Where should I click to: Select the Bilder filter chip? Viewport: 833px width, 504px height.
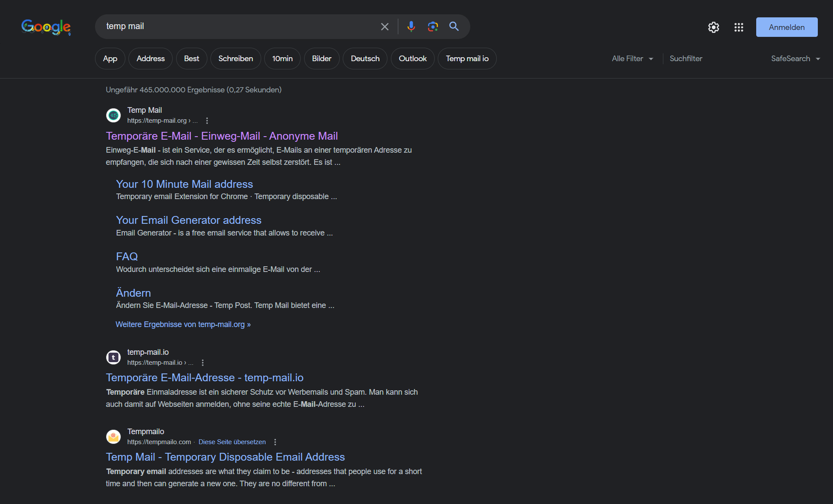tap(321, 59)
